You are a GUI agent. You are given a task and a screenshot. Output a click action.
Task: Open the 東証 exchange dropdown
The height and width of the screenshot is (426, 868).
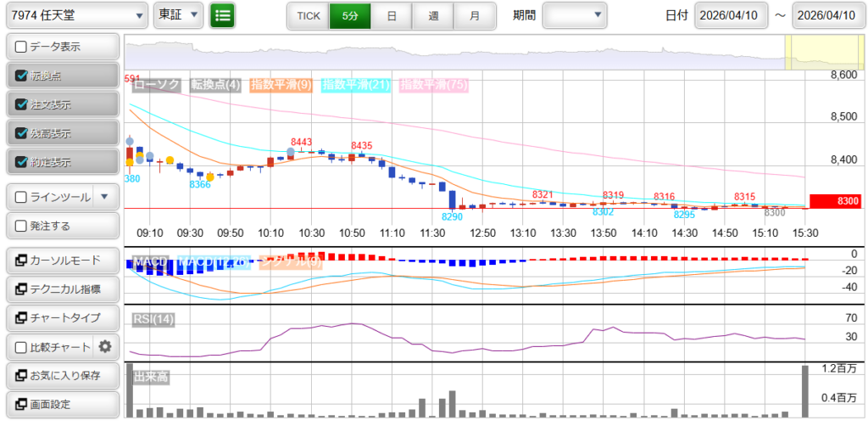click(x=179, y=15)
